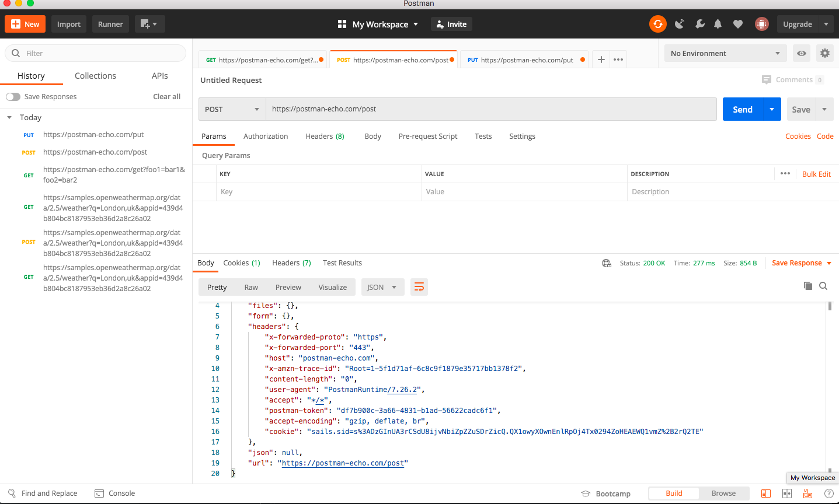Click the request URL field

491,109
